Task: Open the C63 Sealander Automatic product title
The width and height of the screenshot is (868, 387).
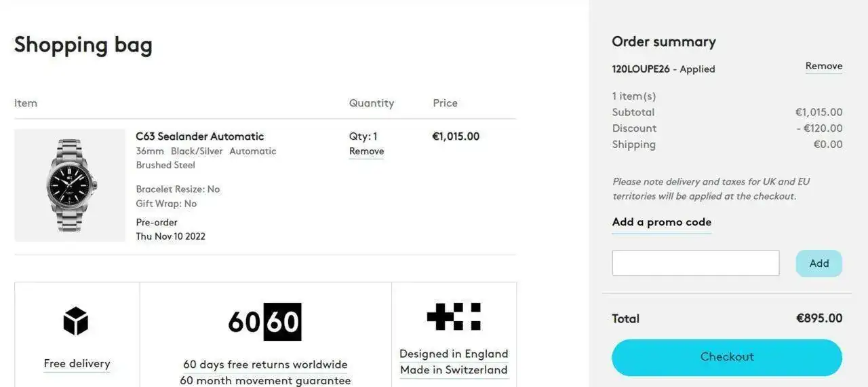Action: click(x=199, y=136)
